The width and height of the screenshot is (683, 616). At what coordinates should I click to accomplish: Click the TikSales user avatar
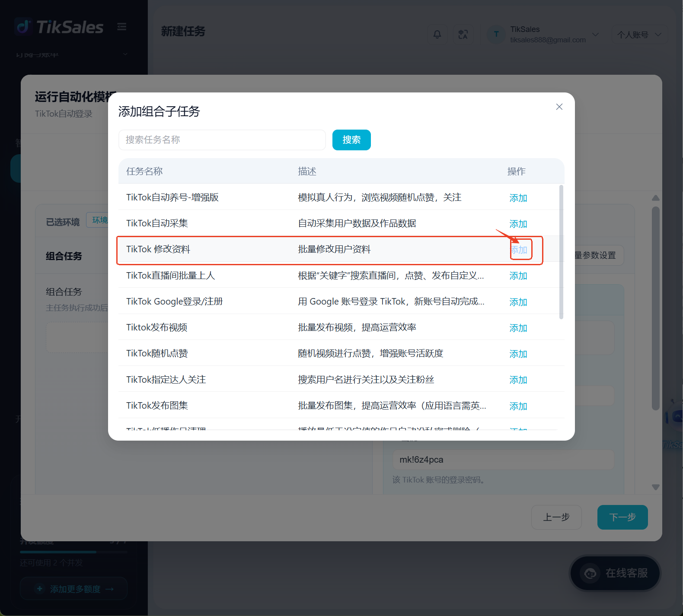pyautogui.click(x=496, y=34)
